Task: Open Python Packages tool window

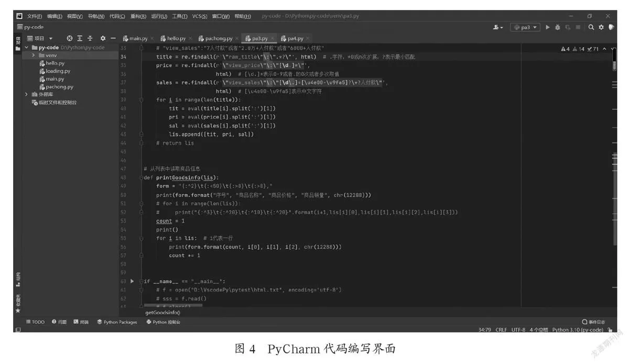Action: point(117,322)
